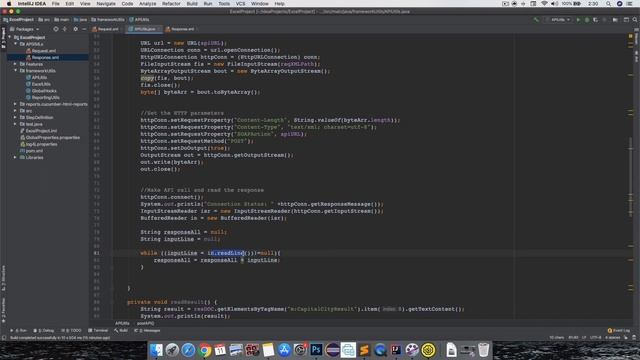Screen dimensions: 640x360
Task: Expand reports.cucumber-html-reports folder
Action: [16, 104]
